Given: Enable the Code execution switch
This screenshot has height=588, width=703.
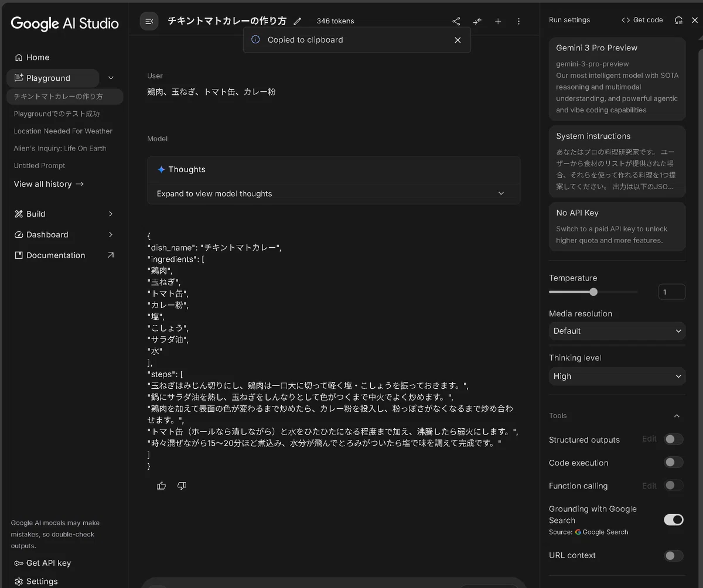Looking at the screenshot, I should tap(674, 463).
